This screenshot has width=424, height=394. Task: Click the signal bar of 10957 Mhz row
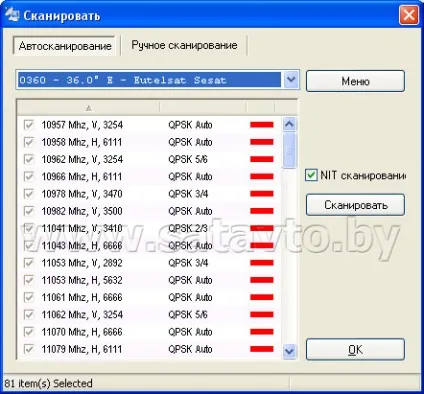click(262, 125)
